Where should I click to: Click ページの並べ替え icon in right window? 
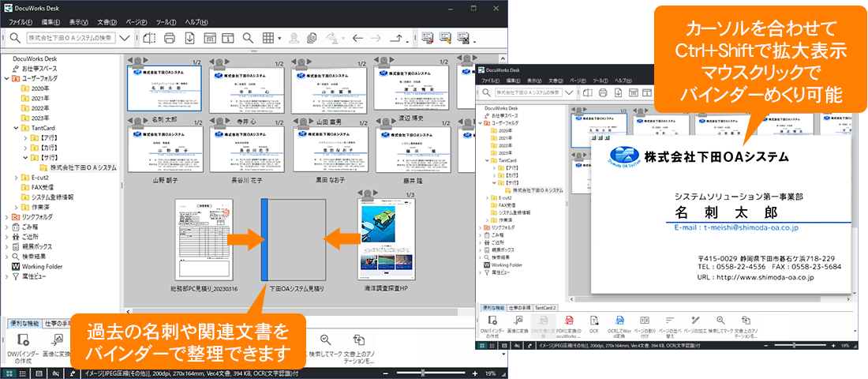tap(670, 320)
